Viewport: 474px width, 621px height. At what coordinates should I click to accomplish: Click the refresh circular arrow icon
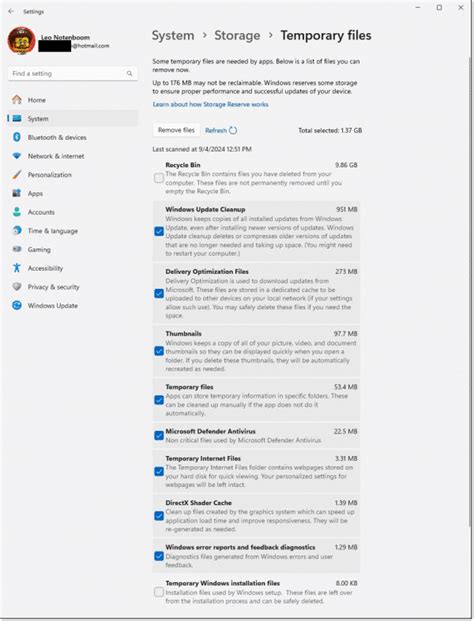(233, 130)
